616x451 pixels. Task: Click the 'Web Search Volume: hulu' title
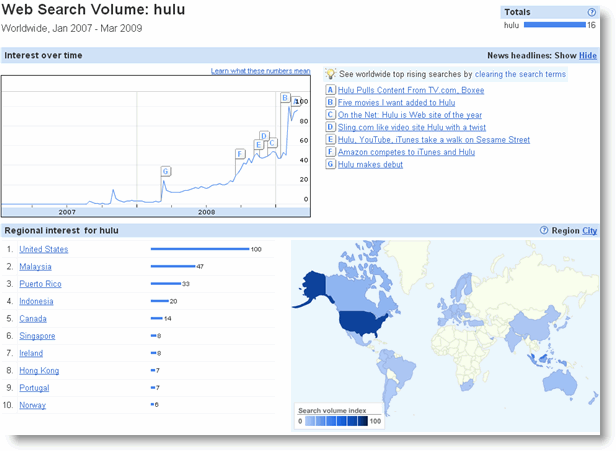[x=93, y=9]
